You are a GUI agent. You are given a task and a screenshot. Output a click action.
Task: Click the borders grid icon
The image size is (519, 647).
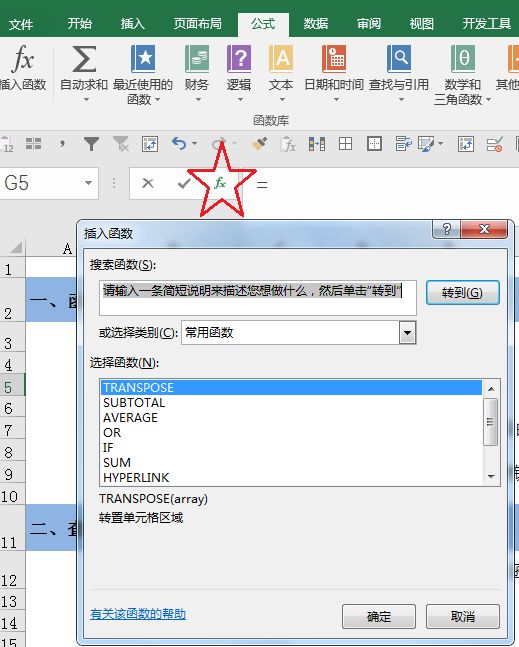(345, 144)
